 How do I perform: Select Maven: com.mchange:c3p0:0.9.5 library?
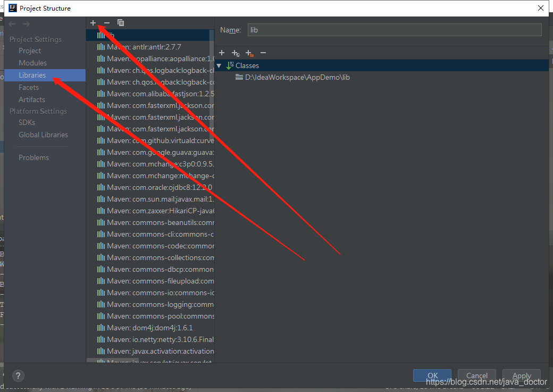click(x=150, y=164)
